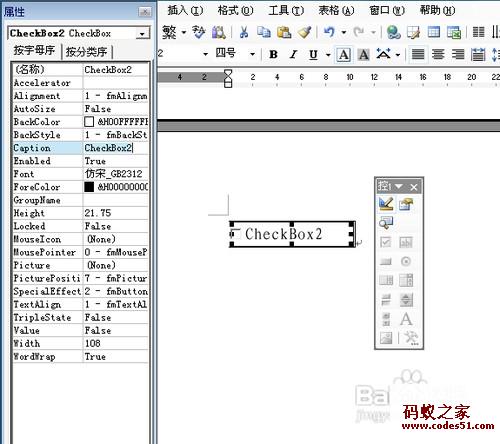Click View Code icon in Control Toolbox
The image size is (500, 444).
point(386,223)
